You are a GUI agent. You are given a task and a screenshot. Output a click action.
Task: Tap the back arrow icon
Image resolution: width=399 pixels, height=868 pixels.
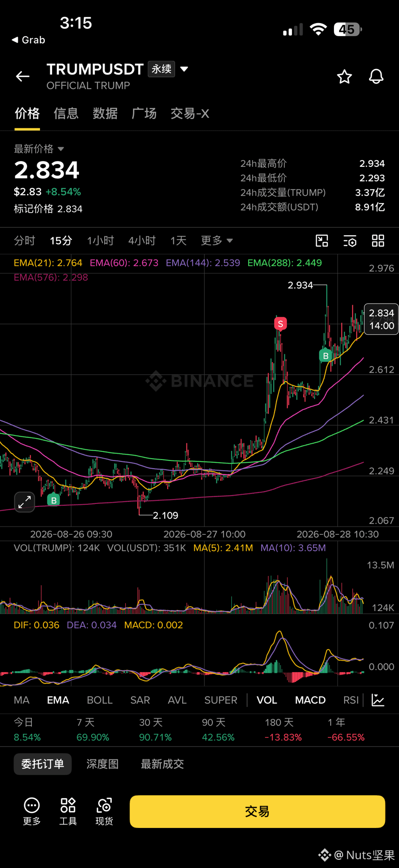pyautogui.click(x=23, y=76)
